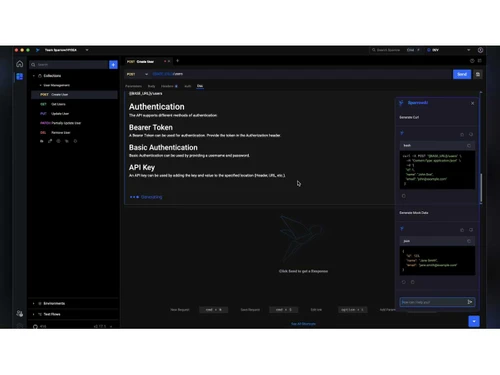The height and width of the screenshot is (375, 500).
Task: Click the Search Sparrow field in title bar
Action: tap(396, 50)
